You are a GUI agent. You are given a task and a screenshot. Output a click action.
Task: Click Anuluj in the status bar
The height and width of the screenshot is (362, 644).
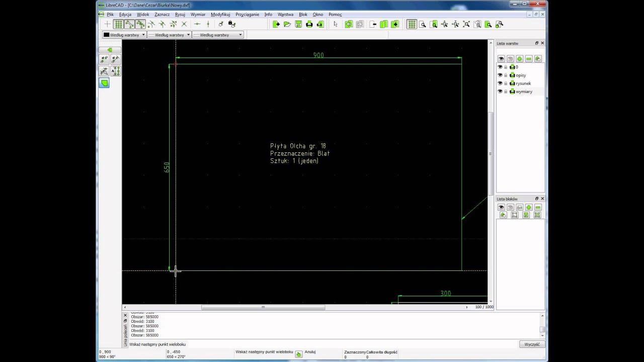click(x=310, y=352)
